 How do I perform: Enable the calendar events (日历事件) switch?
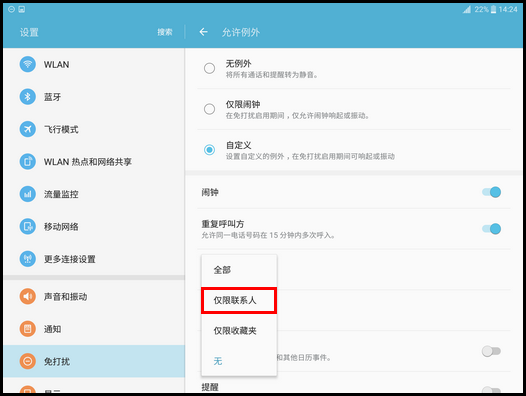(x=491, y=351)
